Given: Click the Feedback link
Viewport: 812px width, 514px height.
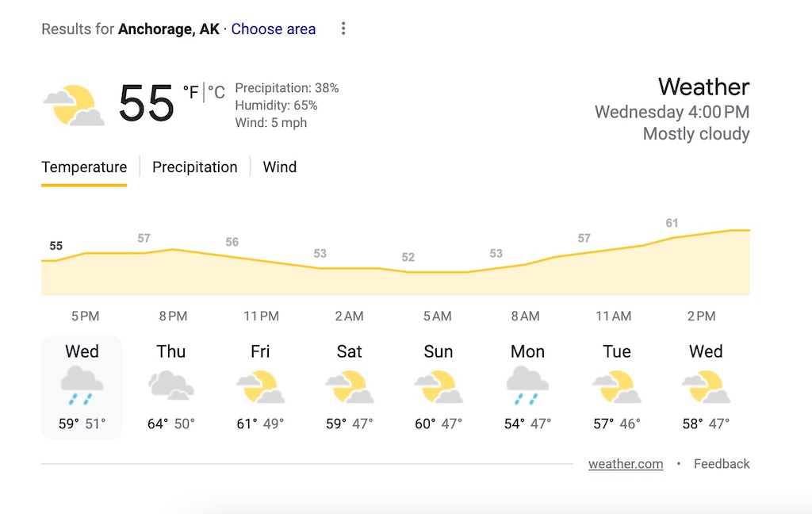Looking at the screenshot, I should point(722,464).
